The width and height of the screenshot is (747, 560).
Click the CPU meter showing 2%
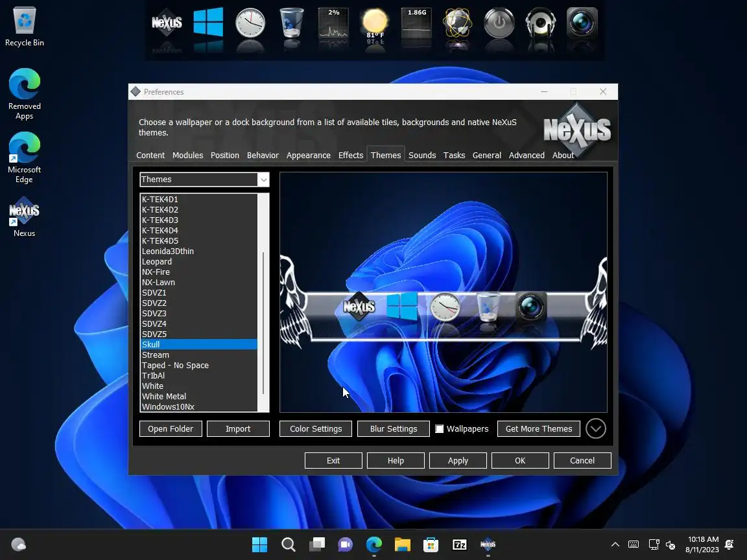(333, 23)
